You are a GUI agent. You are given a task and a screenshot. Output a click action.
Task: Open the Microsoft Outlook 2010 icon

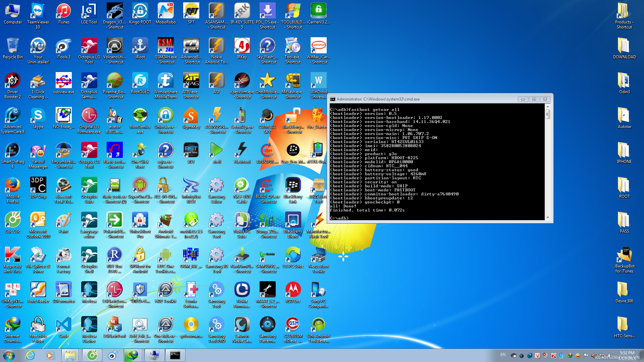[38, 225]
